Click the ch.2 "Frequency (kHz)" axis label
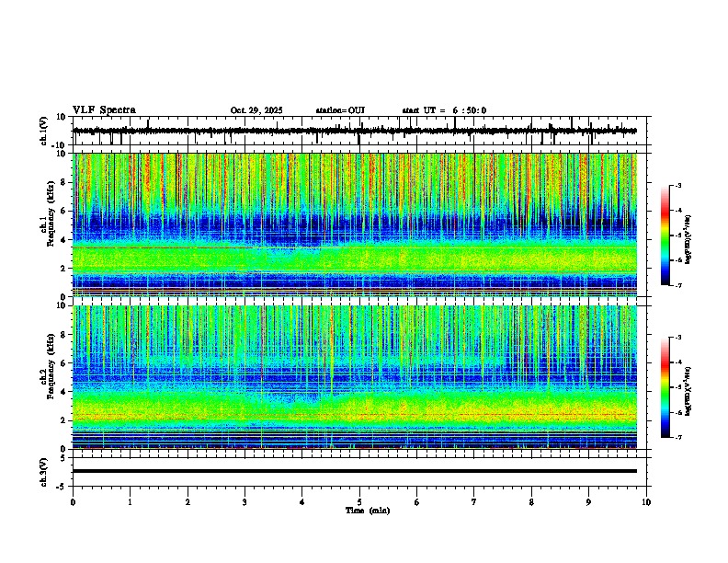 (x=51, y=366)
